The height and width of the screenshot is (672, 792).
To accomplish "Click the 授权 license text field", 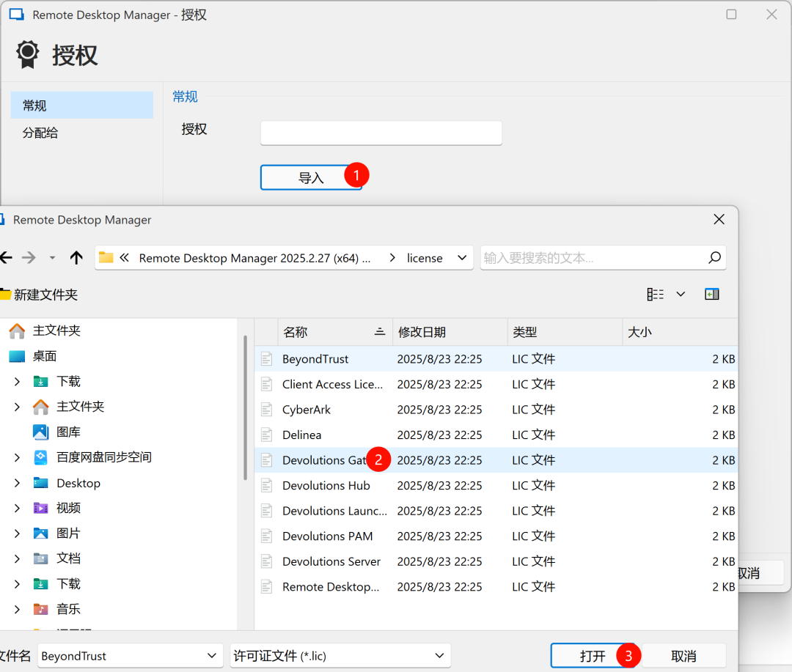I will 381,133.
